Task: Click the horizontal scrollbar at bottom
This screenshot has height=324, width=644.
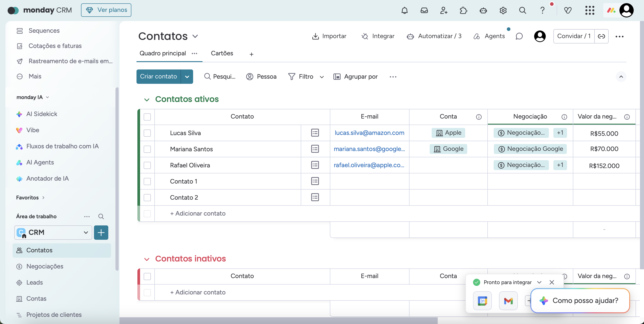Action: (279, 320)
